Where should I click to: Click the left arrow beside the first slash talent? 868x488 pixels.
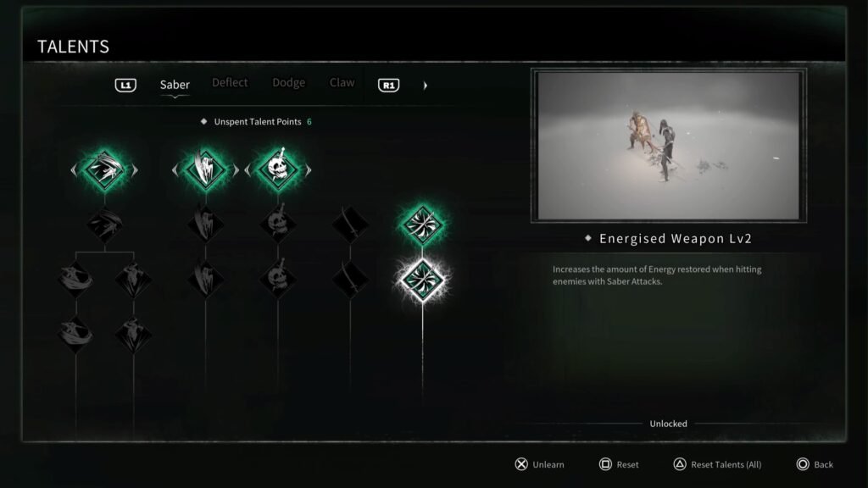(74, 170)
